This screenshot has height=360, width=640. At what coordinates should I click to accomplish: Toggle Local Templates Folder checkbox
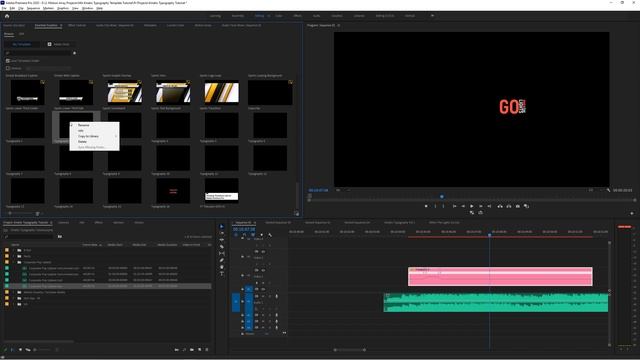tap(8, 61)
